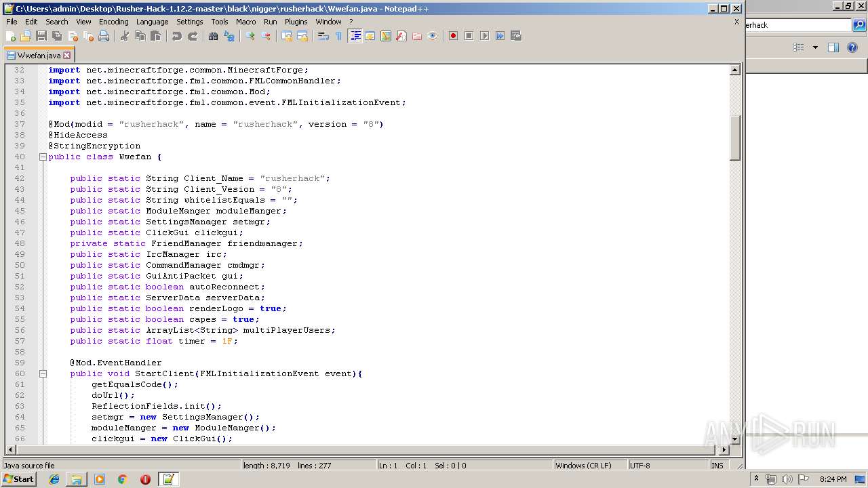Create a new file with the New toolbar icon
Viewport: 868px width, 488px height.
click(x=11, y=36)
